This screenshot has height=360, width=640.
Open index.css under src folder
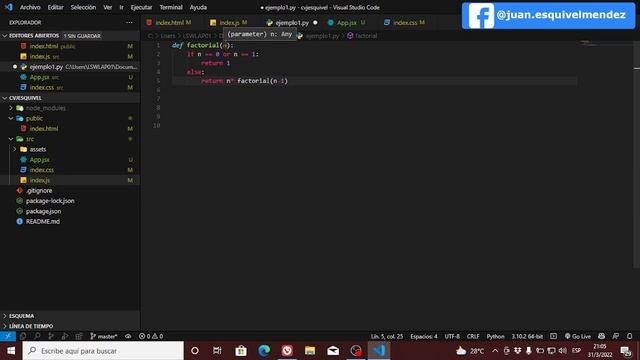(x=70, y=170)
